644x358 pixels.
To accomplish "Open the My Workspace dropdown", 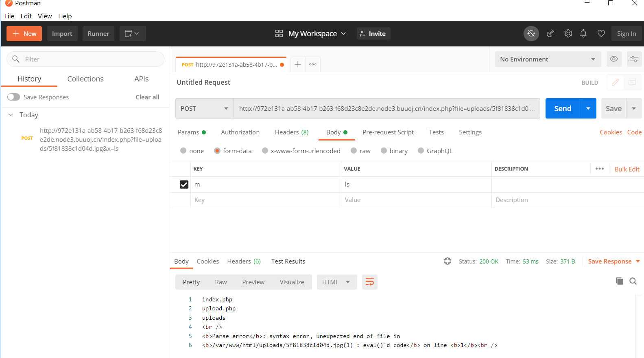I will click(x=317, y=33).
